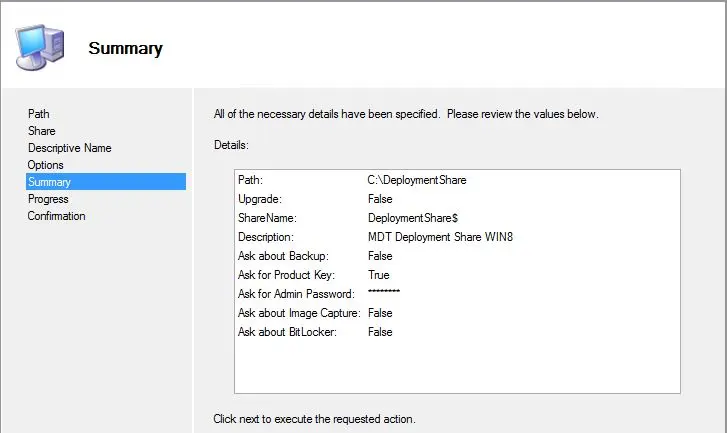Click the False value next to Upgrade
The image size is (727, 433).
pos(380,199)
